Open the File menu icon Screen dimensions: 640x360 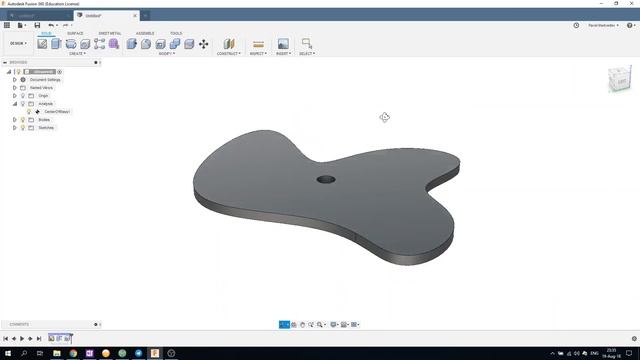click(21, 25)
